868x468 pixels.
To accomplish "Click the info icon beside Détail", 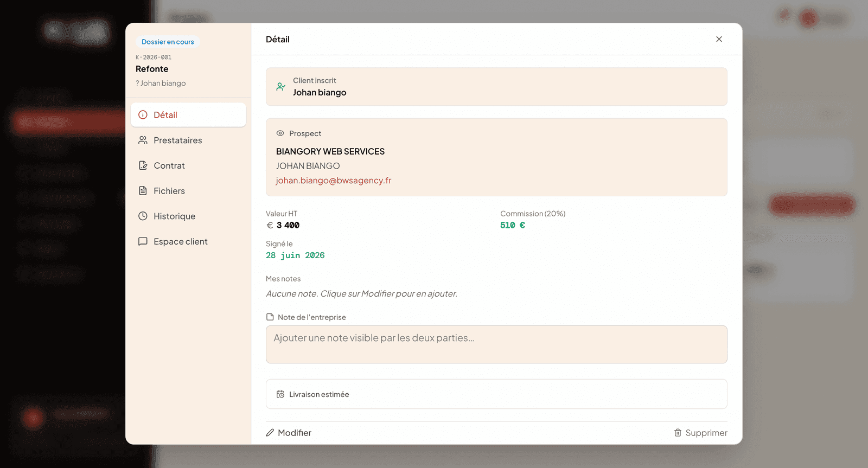I will coord(143,115).
